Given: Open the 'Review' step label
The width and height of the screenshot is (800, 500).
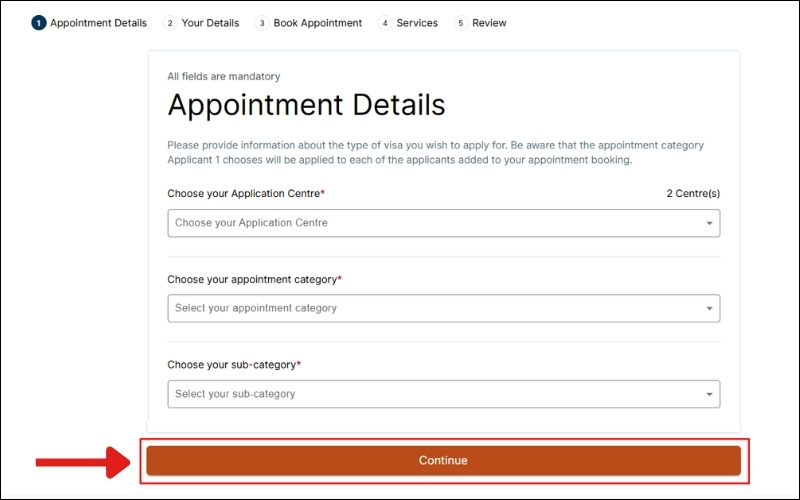Looking at the screenshot, I should (489, 23).
